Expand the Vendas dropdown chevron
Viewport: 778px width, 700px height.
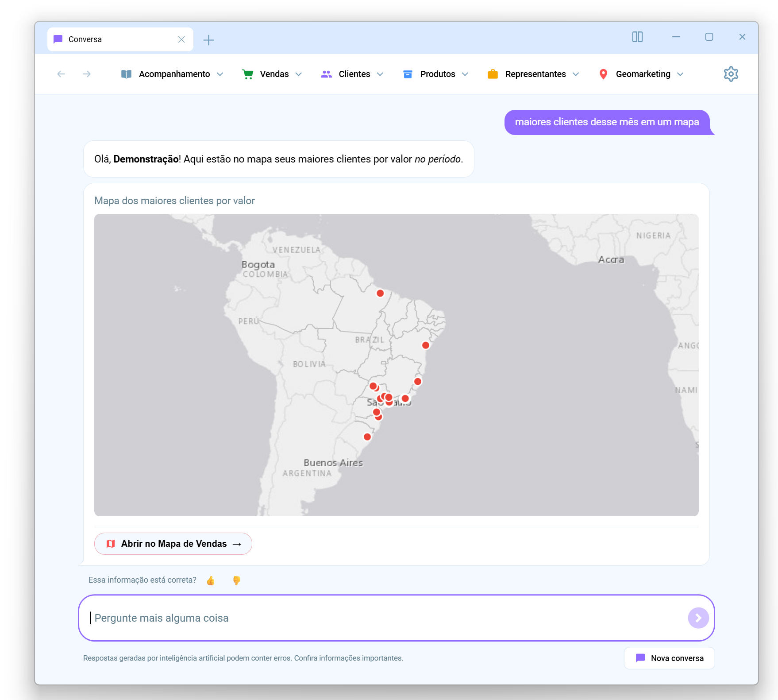point(299,74)
